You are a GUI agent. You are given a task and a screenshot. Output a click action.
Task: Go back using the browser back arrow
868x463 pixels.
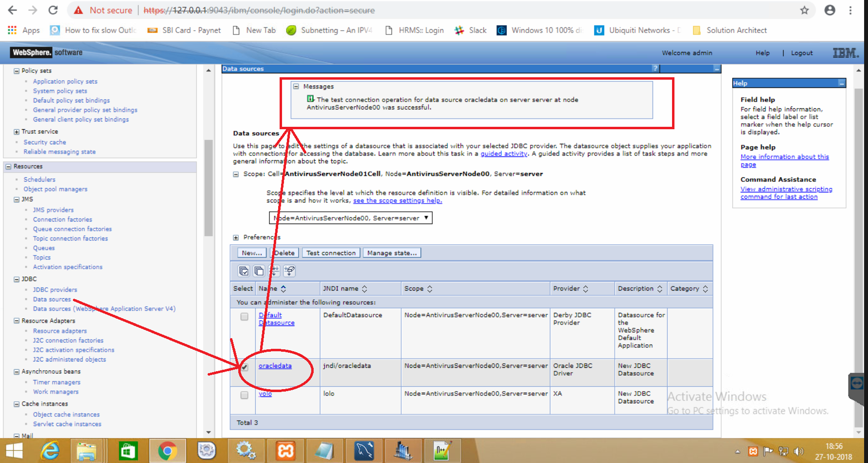pyautogui.click(x=13, y=10)
